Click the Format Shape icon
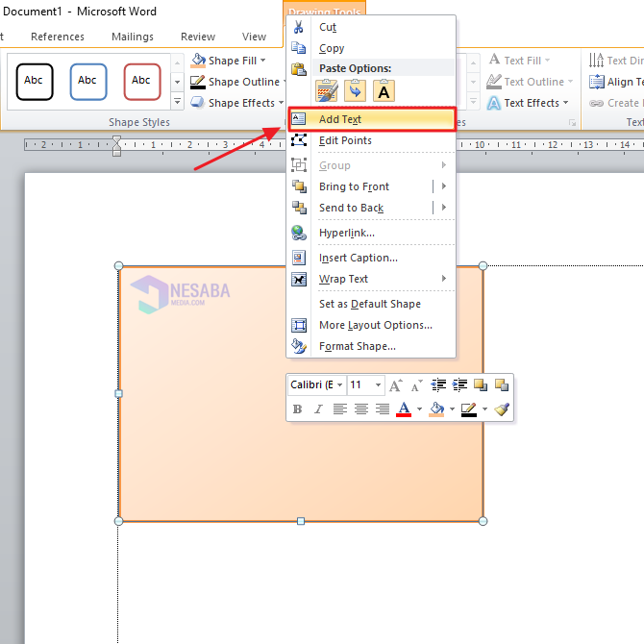 [x=299, y=346]
